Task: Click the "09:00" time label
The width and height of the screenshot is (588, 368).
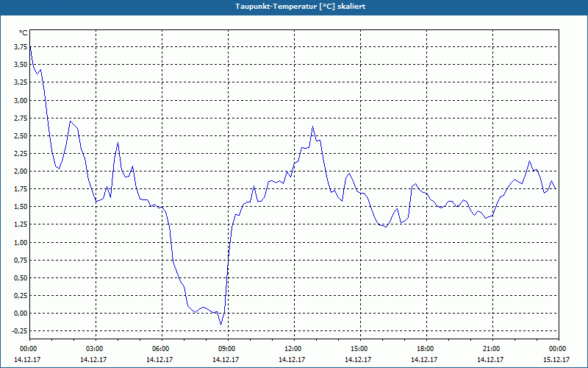Action: tap(228, 349)
